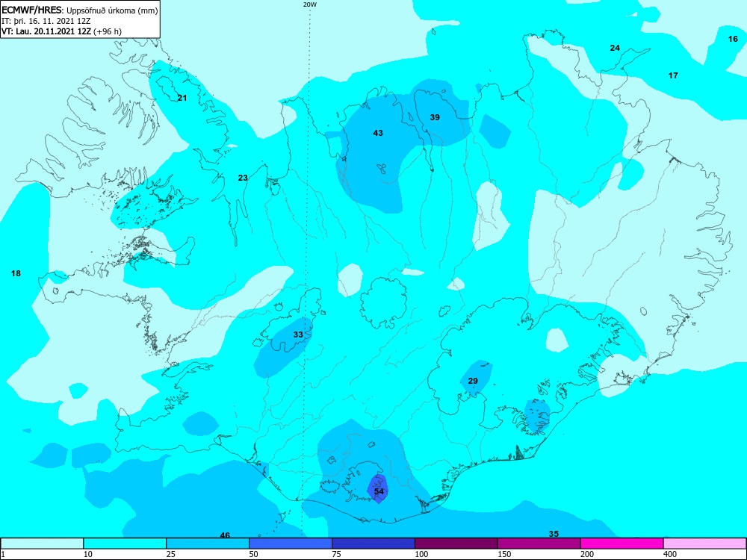
Task: Click the 50–75 mm blue legend swatch
Action: point(291,544)
